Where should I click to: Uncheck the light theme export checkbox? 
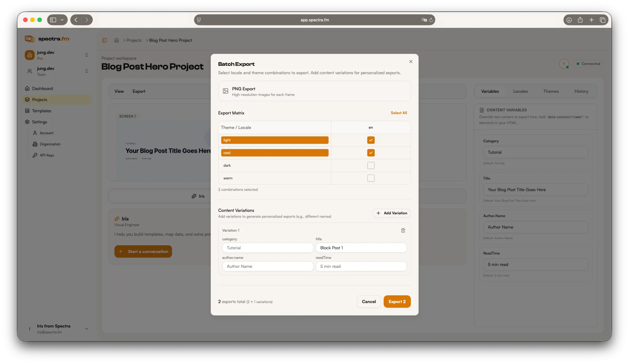pos(371,140)
